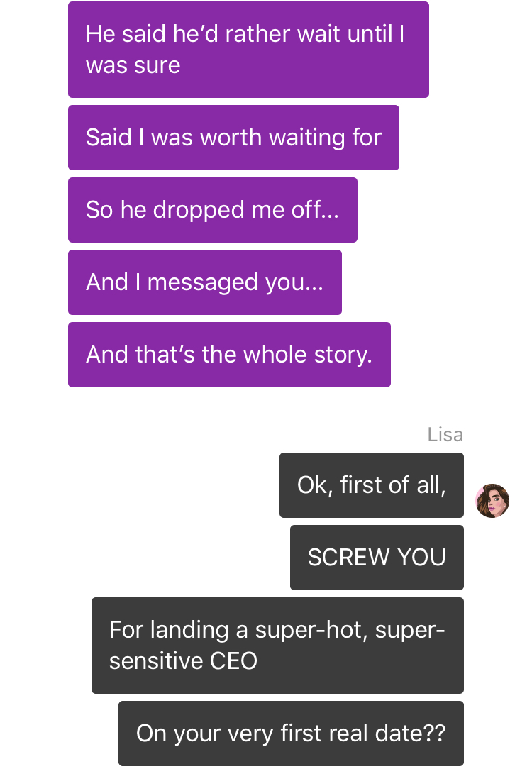The height and width of the screenshot is (769, 532).
Task: Click 'On your very first real date??' bubble
Action: tap(292, 734)
